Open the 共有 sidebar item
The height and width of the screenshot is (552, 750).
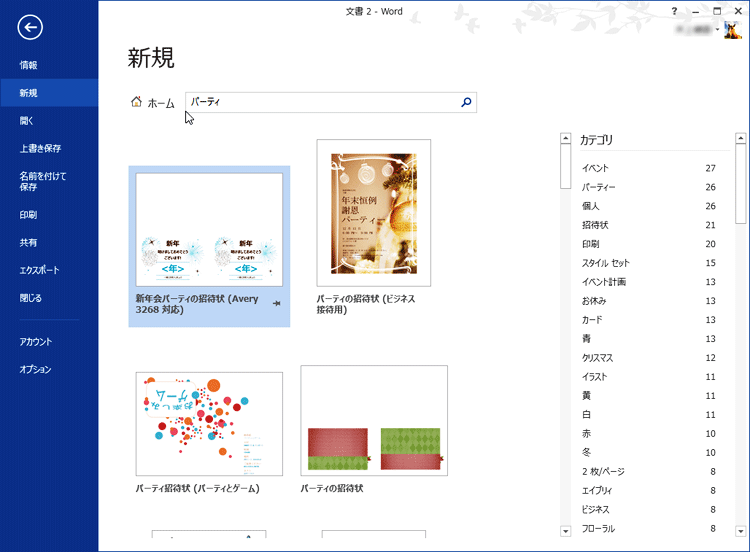(x=49, y=243)
